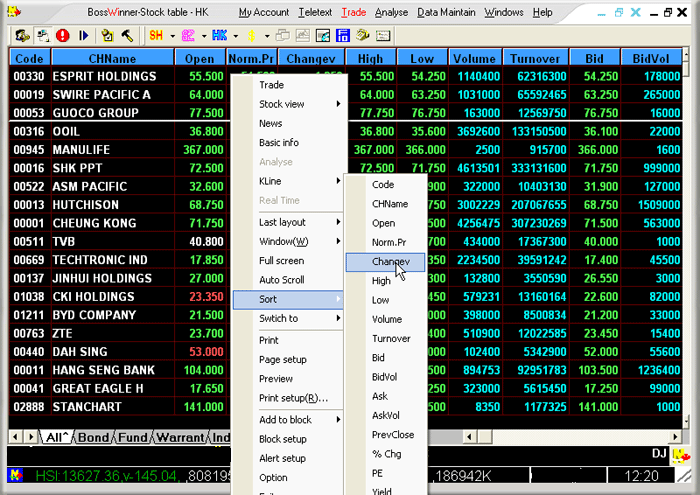Sort by % Chg in submenu

(x=385, y=454)
